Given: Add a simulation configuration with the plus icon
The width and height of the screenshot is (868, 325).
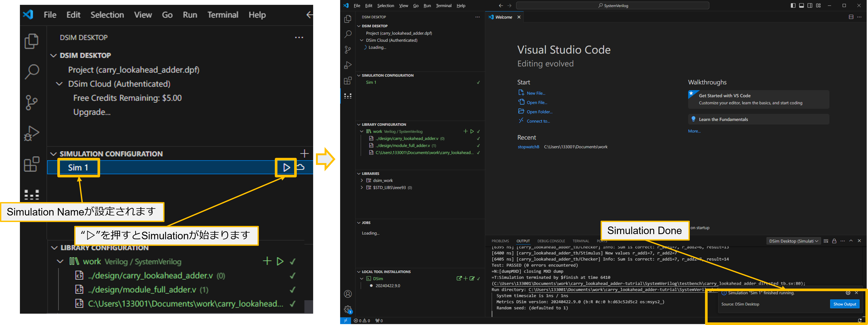Looking at the screenshot, I should click(304, 154).
